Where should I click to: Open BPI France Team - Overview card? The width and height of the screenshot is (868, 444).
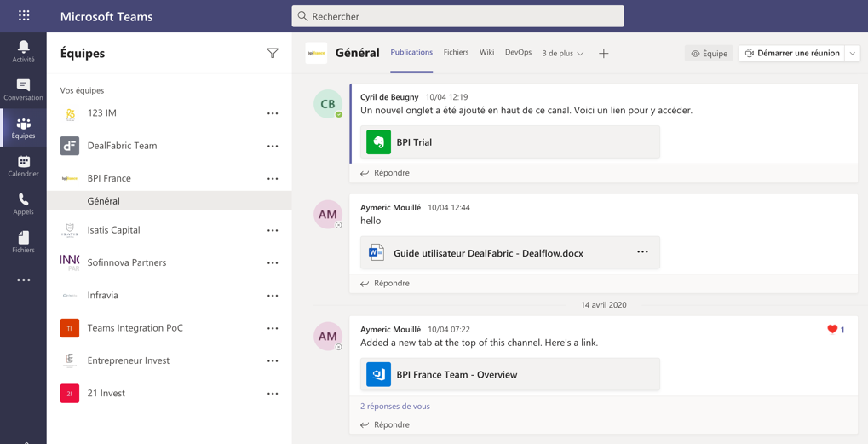[x=510, y=374]
